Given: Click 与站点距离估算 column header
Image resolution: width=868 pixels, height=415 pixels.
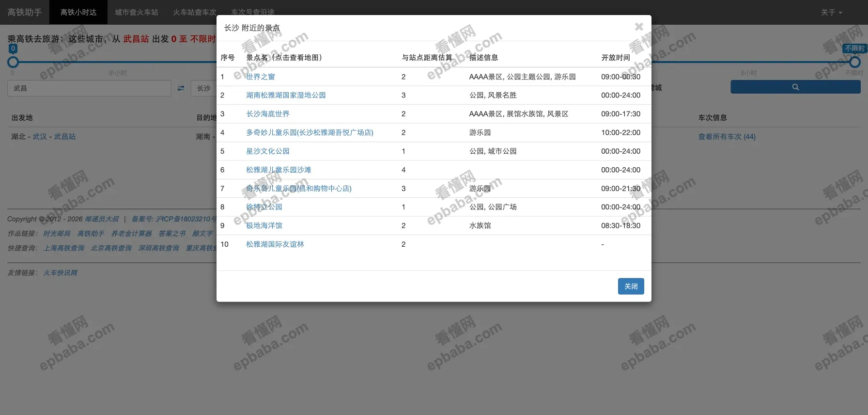Looking at the screenshot, I should tap(427, 58).
